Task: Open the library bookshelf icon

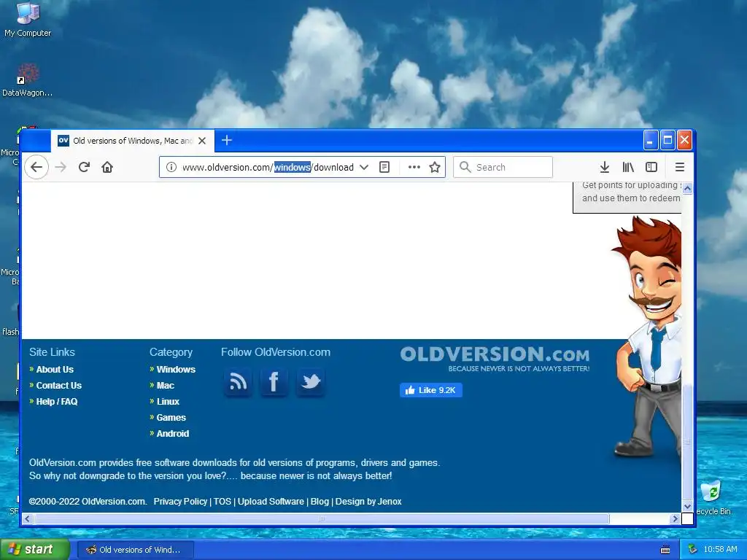Action: pos(628,167)
